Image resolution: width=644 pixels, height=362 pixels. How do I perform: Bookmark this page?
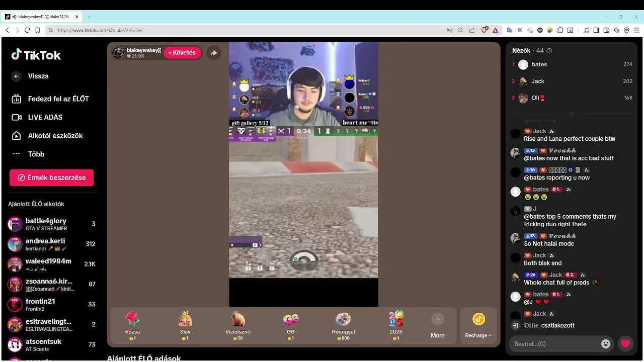point(38,30)
